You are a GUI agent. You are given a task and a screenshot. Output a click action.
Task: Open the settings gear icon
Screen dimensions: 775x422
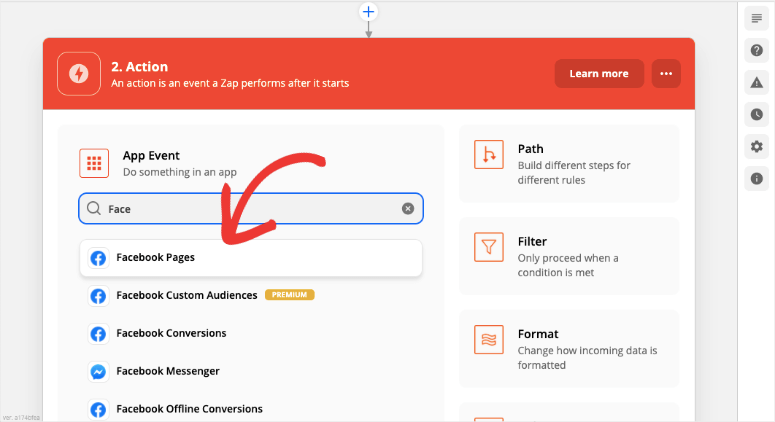click(757, 147)
